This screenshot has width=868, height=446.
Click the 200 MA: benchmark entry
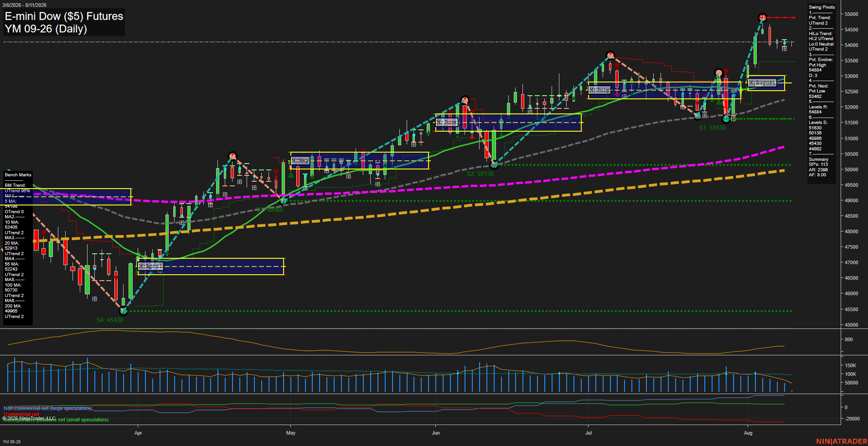click(x=13, y=306)
